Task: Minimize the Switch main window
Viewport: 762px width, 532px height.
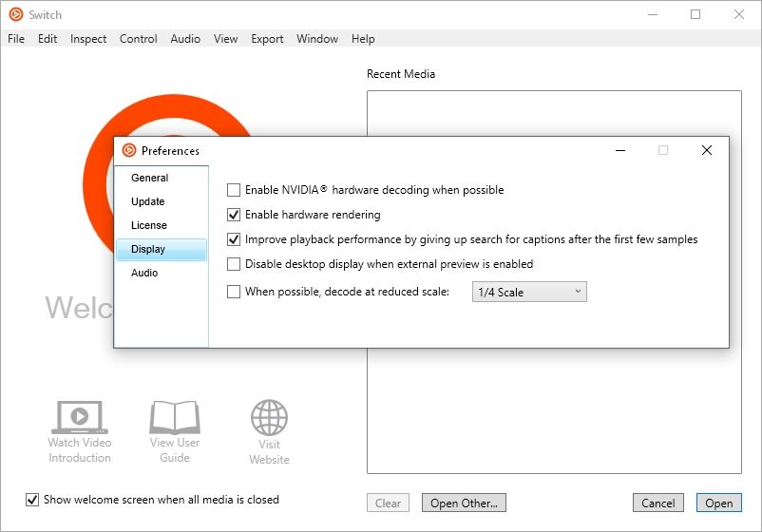Action: (653, 14)
